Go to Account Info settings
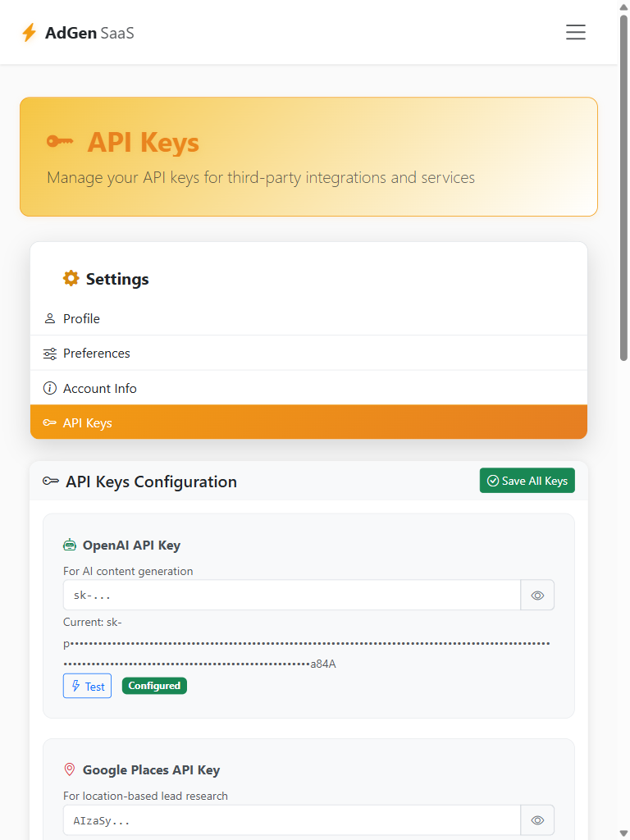Image resolution: width=630 pixels, height=840 pixels. click(308, 388)
